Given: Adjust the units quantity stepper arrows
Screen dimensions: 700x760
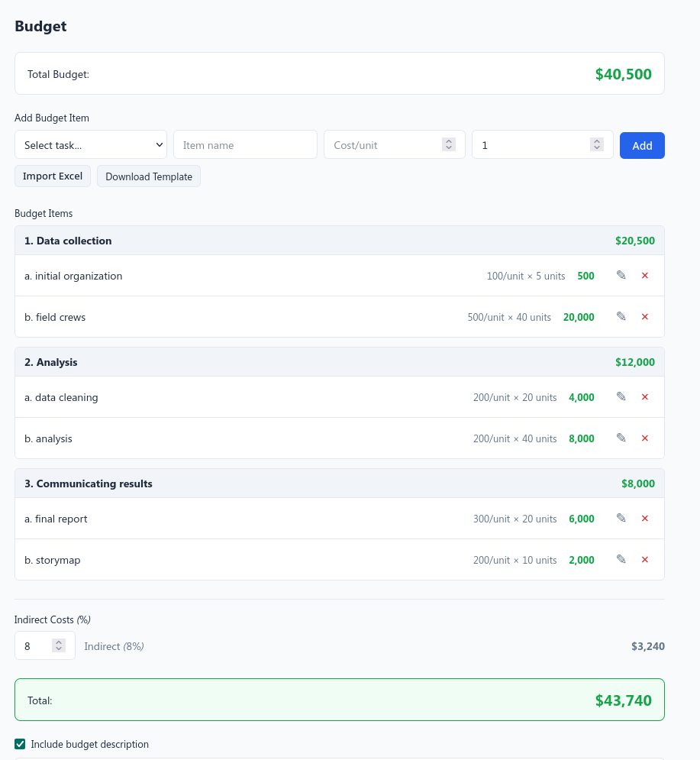Looking at the screenshot, I should pos(597,144).
